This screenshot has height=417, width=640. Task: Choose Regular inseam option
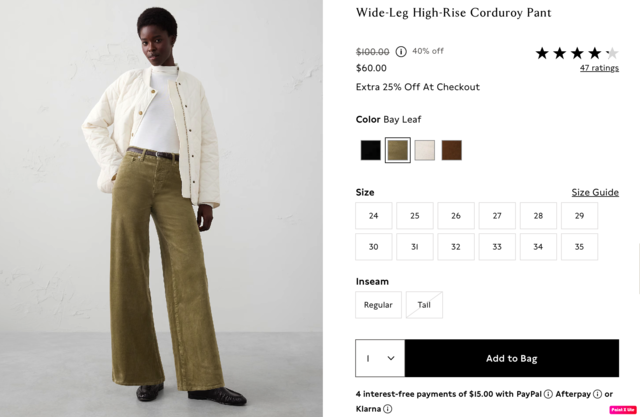click(378, 305)
